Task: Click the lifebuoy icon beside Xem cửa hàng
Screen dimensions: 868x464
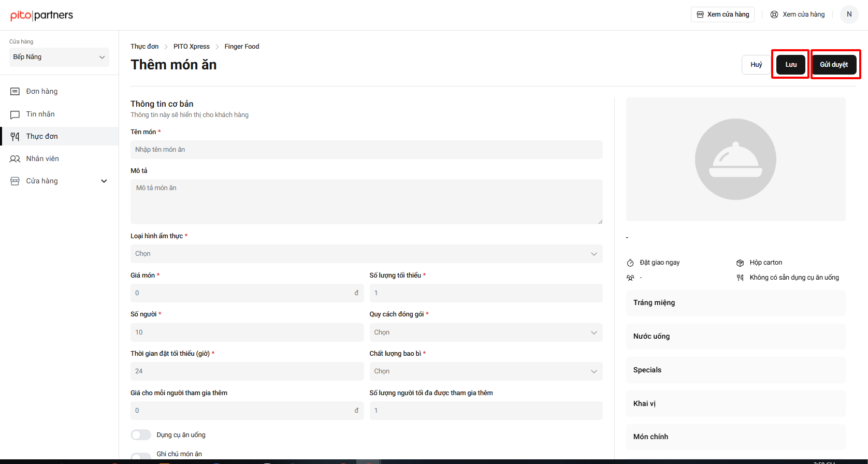Action: [774, 15]
